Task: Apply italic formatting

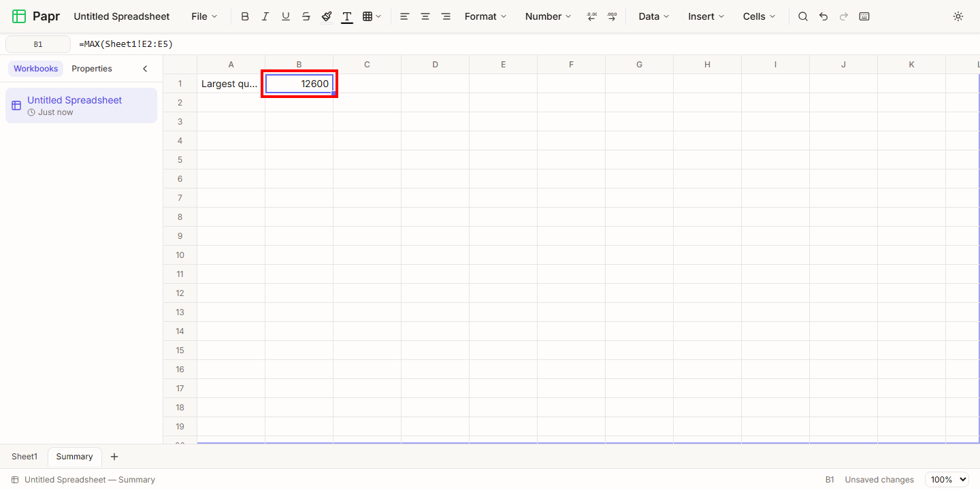Action: (265, 16)
